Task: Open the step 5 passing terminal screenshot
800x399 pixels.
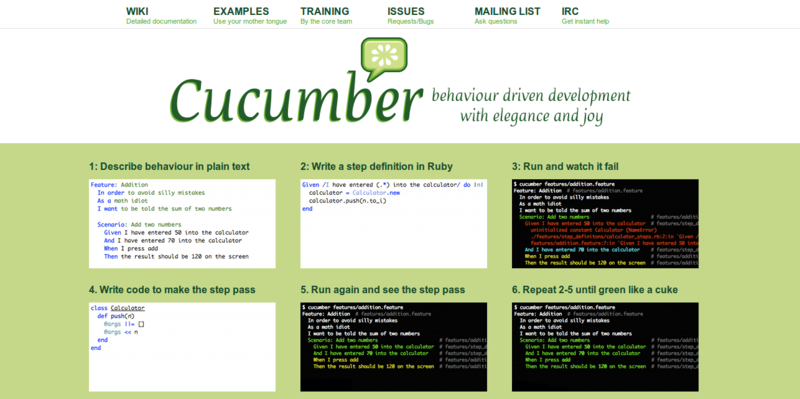Action: (x=393, y=347)
